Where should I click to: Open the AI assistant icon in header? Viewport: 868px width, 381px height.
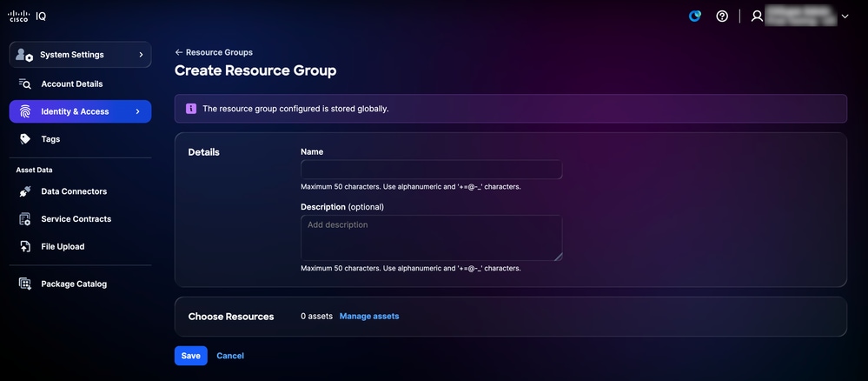(695, 16)
